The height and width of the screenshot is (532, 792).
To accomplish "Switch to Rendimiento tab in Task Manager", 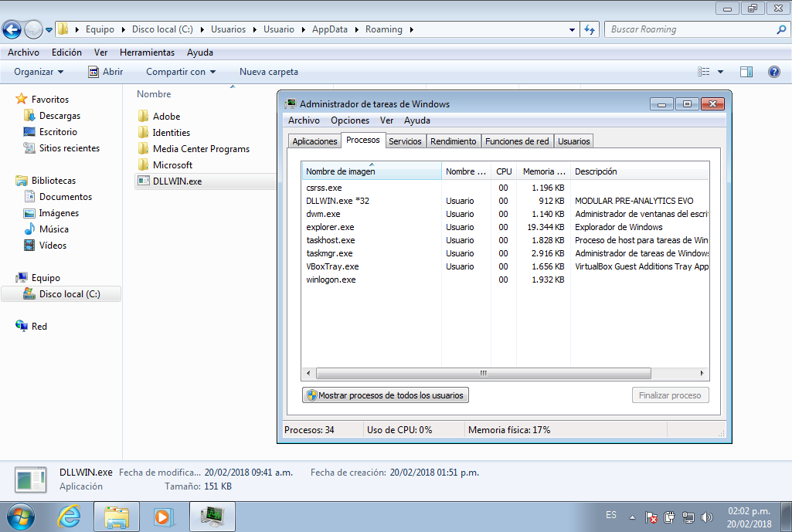I will [x=454, y=141].
